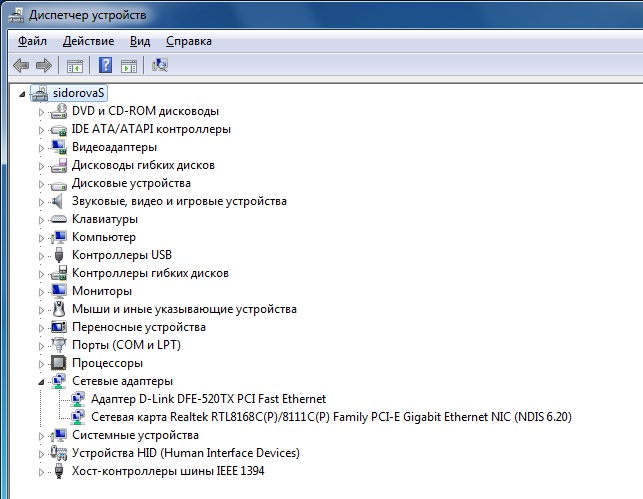Expand the Клавиатуры node
This screenshot has width=643, height=499.
click(41, 220)
